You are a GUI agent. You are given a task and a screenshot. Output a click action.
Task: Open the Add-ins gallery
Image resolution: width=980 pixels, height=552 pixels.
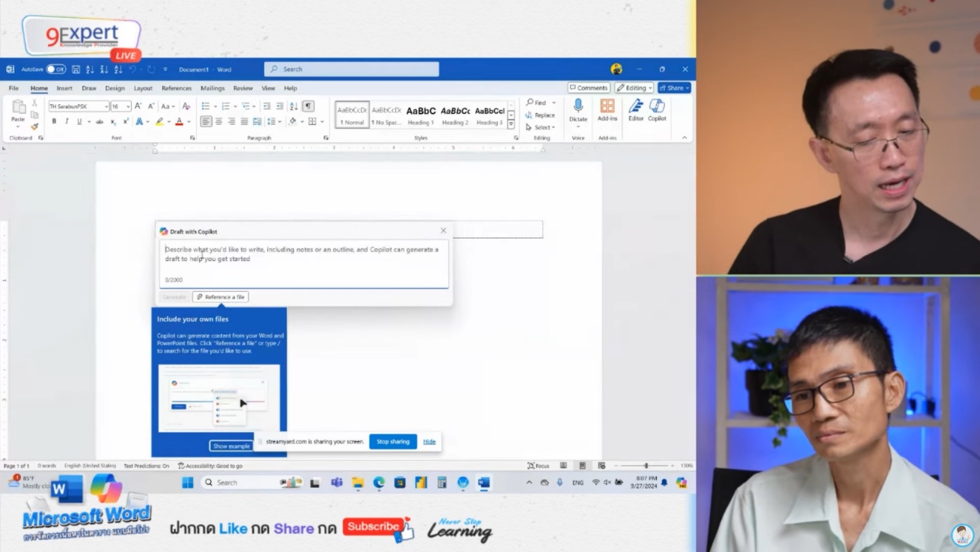606,111
